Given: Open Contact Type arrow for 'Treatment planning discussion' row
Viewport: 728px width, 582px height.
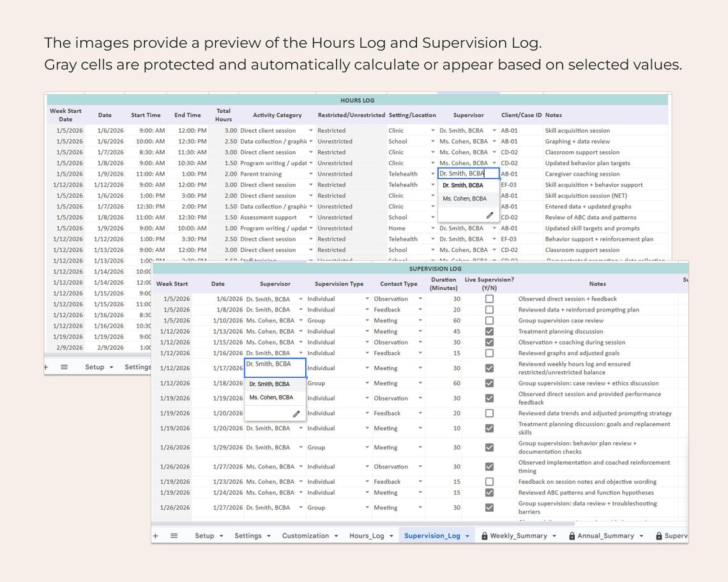Looking at the screenshot, I should point(420,331).
